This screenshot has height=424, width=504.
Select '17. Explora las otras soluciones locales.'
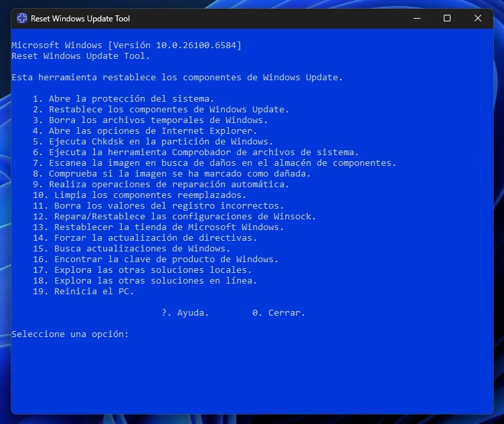142,270
